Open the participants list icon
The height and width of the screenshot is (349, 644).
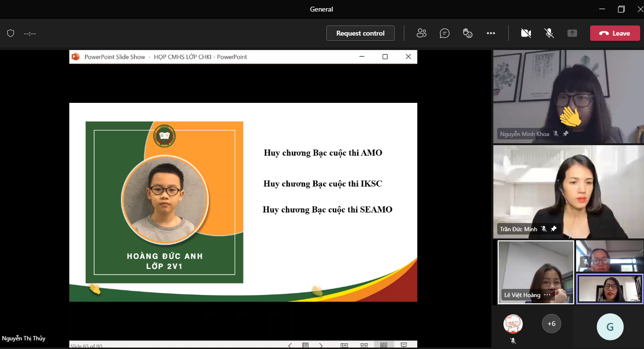coord(422,33)
